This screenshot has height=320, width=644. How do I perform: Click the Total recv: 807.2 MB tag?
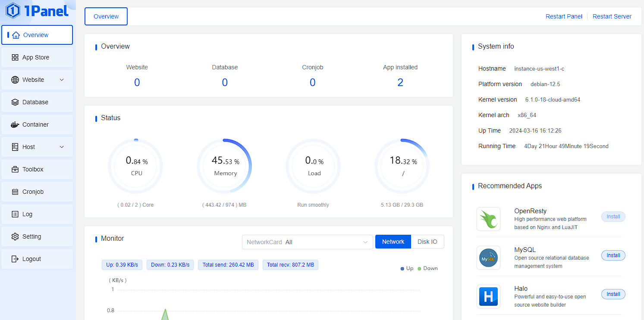pyautogui.click(x=290, y=265)
